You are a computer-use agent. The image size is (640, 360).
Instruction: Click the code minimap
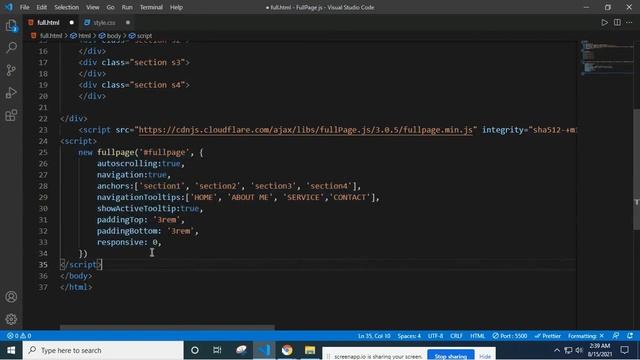607,58
